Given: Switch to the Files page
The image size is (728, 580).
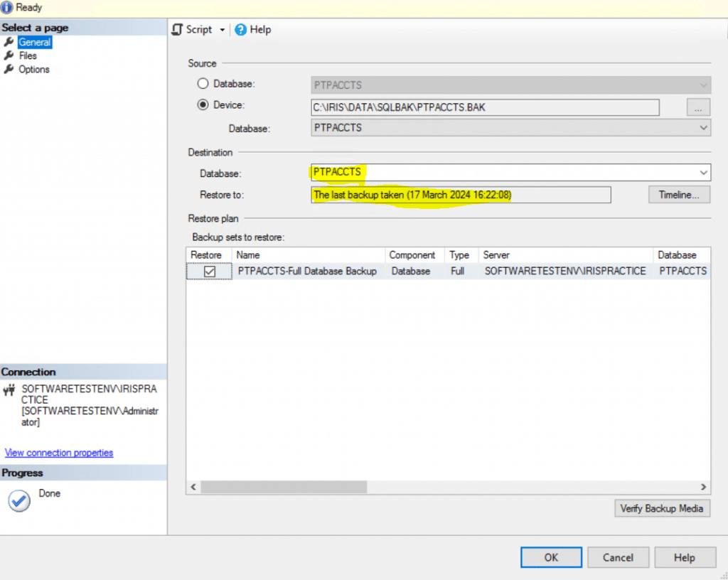Looking at the screenshot, I should click(28, 55).
